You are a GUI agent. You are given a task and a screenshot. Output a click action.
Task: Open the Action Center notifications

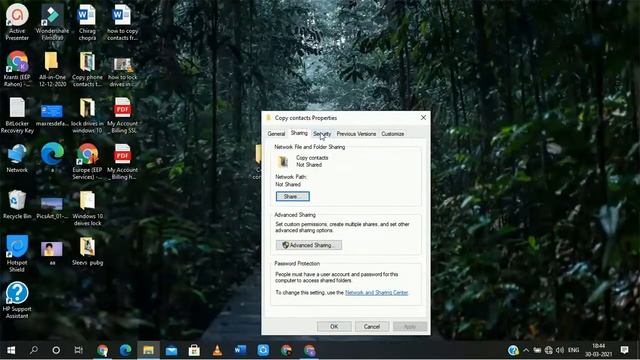coord(624,350)
